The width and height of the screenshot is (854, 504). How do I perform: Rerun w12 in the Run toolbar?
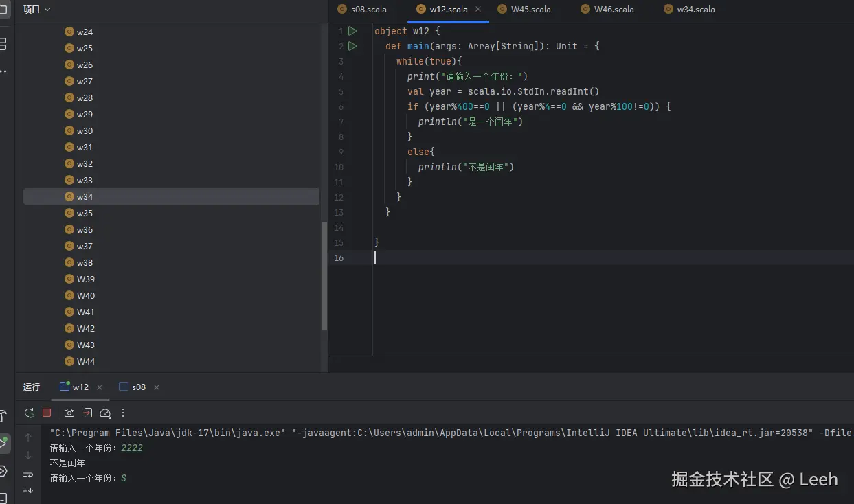point(29,413)
